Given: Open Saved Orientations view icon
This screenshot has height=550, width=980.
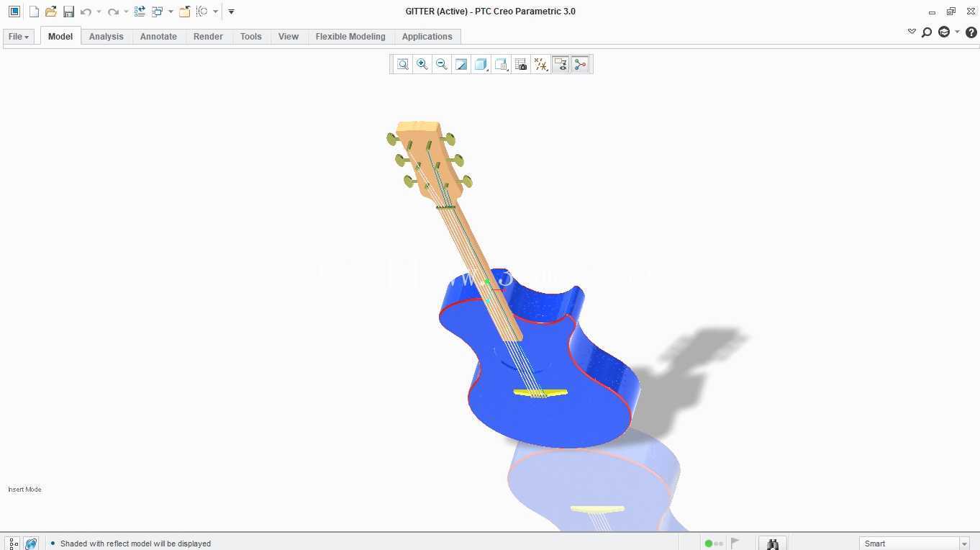Looking at the screenshot, I should pos(501,65).
